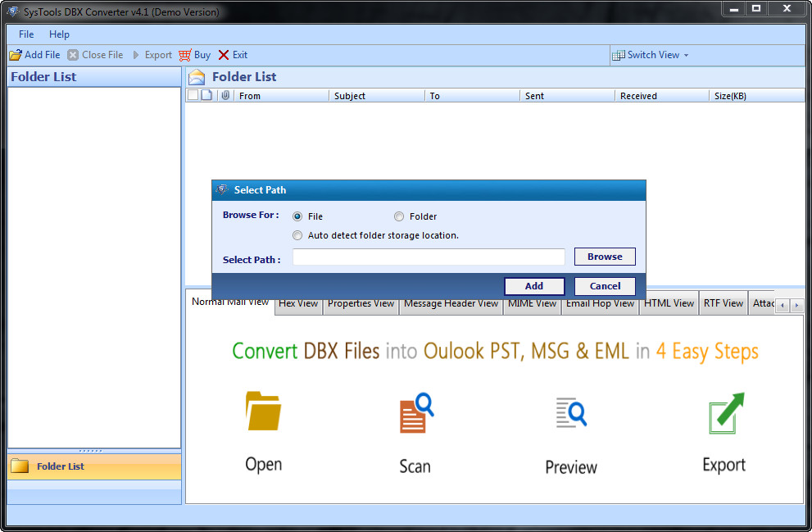
Task: Click the SysTools app icon in title bar
Action: pyautogui.click(x=13, y=11)
